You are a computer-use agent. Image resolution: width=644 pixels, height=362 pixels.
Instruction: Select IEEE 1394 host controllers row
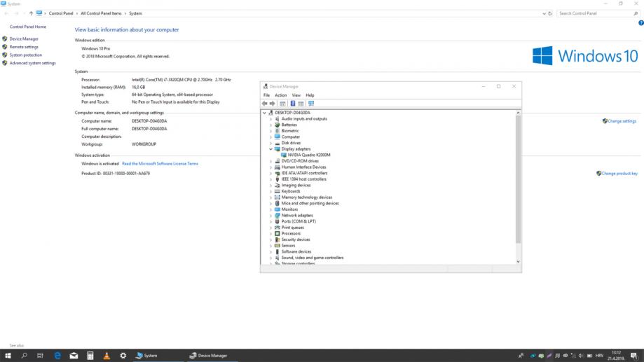click(x=303, y=179)
